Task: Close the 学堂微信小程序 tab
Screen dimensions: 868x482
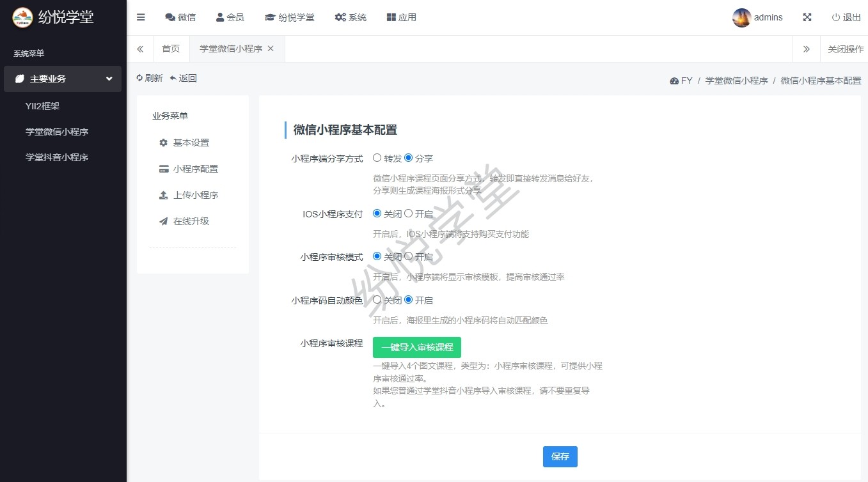Action: 271,49
